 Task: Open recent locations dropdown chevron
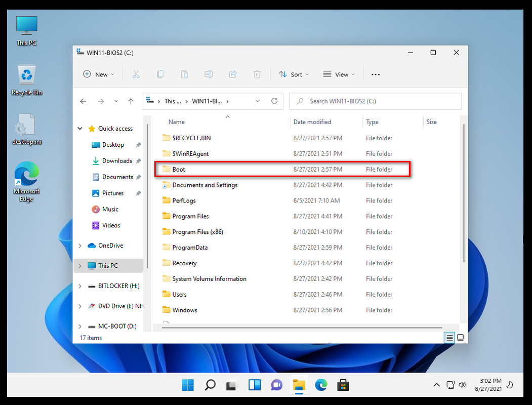point(116,101)
